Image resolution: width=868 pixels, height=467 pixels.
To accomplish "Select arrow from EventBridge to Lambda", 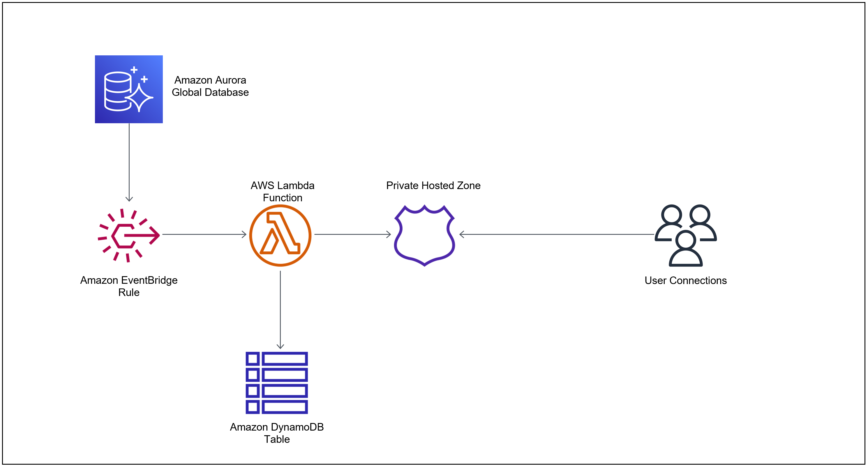I will coord(204,234).
